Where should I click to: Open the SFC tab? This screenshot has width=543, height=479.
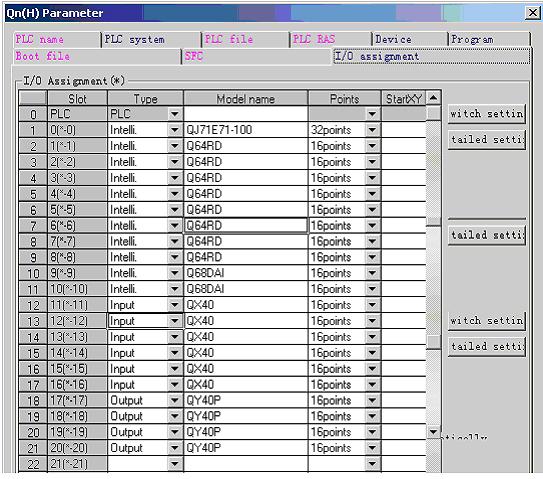pos(256,56)
